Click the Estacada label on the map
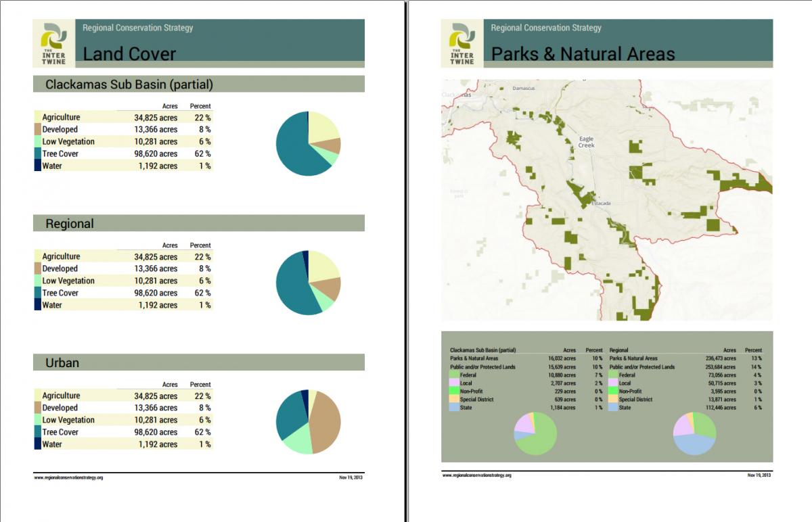This screenshot has height=522, width=812. (601, 203)
